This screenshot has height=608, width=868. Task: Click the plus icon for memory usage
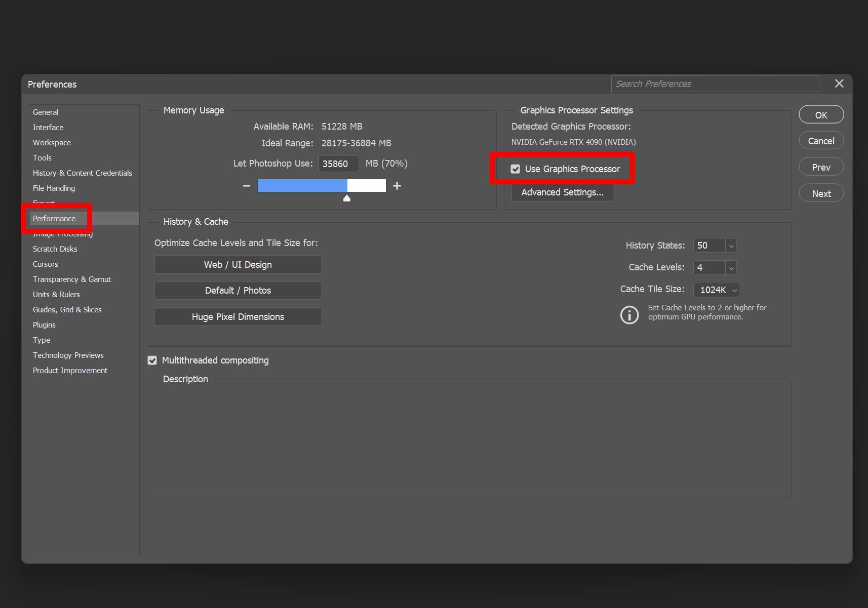tap(397, 186)
